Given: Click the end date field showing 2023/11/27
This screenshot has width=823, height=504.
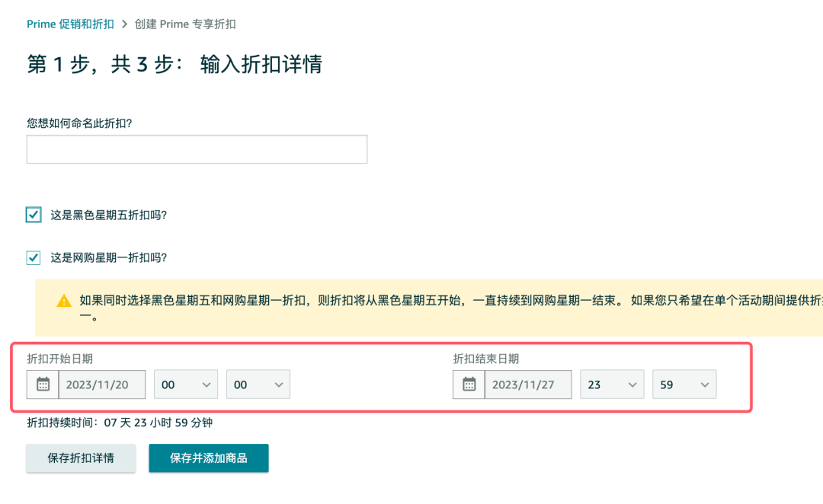Looking at the screenshot, I should tap(527, 384).
